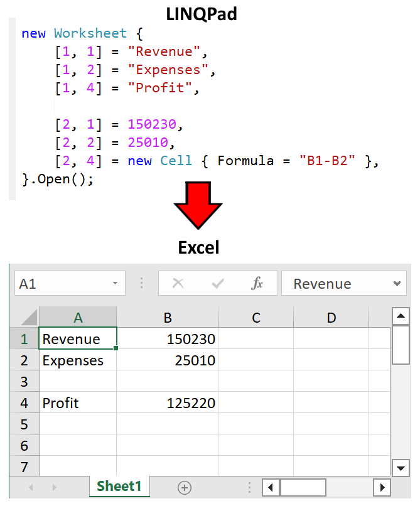Select column B header
This screenshot has width=420, height=506.
(167, 318)
